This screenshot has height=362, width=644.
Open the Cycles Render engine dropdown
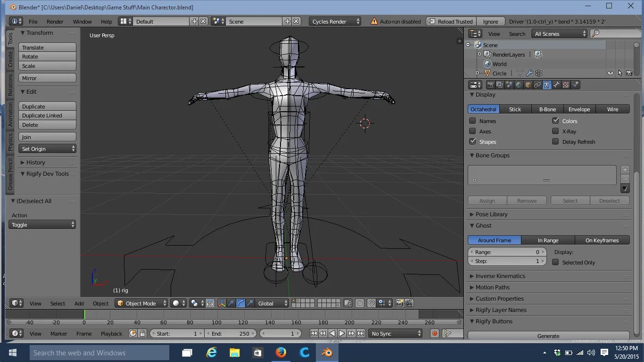click(x=335, y=21)
